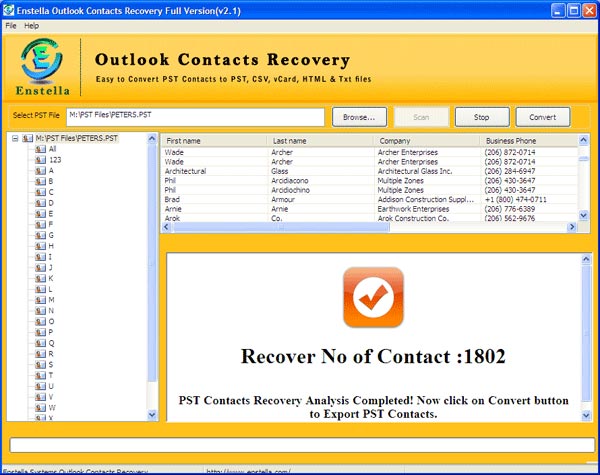This screenshot has height=475, width=600.
Task: Click the PETERS.PST root file icon
Action: (29, 139)
